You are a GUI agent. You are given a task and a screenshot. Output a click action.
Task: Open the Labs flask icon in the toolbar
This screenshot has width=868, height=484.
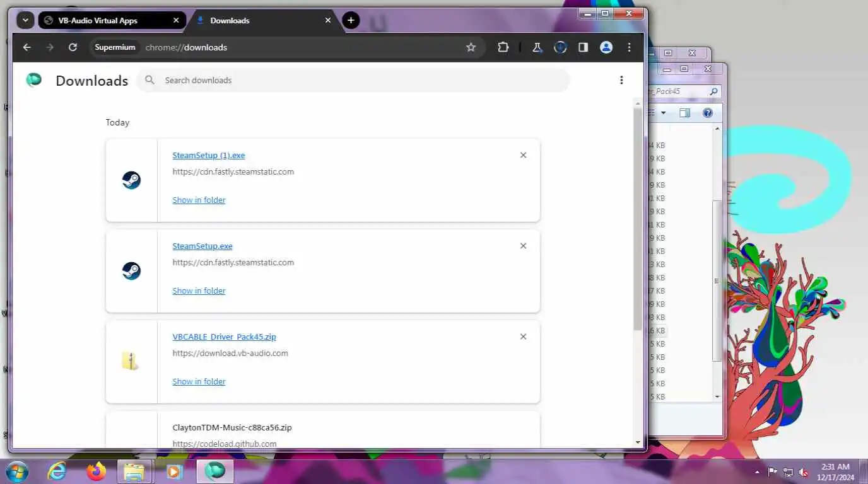coord(537,47)
